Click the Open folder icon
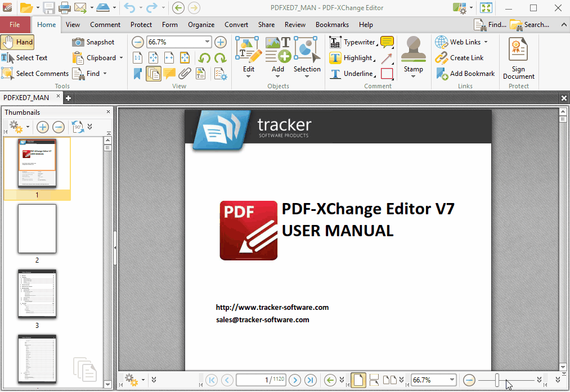 coord(26,8)
